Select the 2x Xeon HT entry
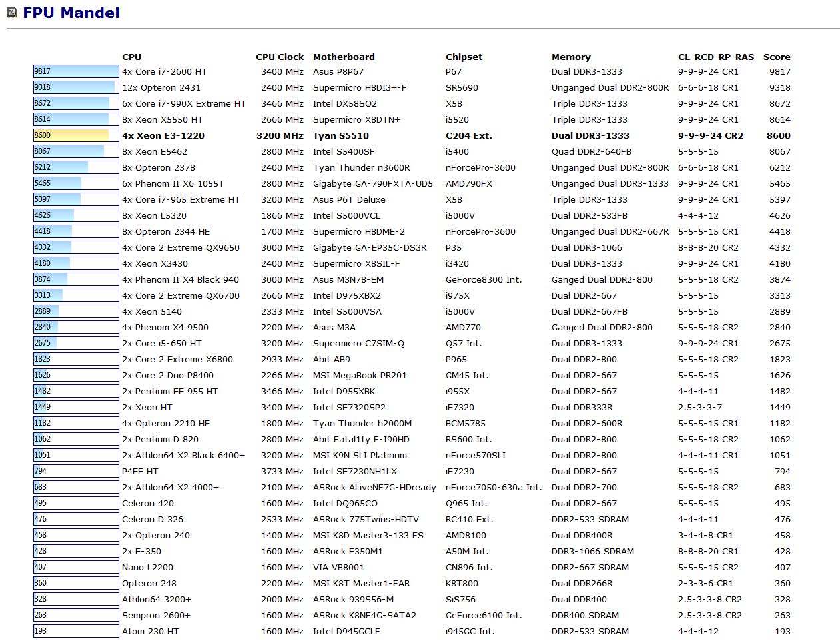The width and height of the screenshot is (840, 641). pos(147,408)
